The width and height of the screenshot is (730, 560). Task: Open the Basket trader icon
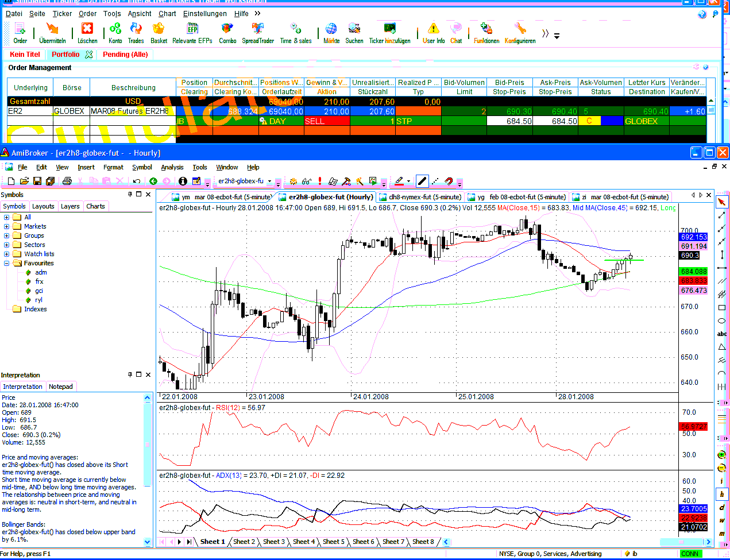click(159, 32)
